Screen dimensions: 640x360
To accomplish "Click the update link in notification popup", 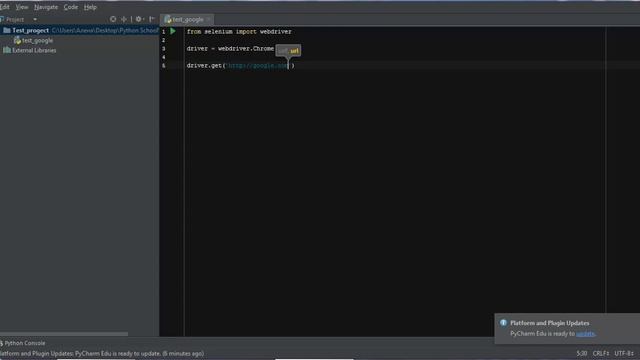I will (585, 333).
